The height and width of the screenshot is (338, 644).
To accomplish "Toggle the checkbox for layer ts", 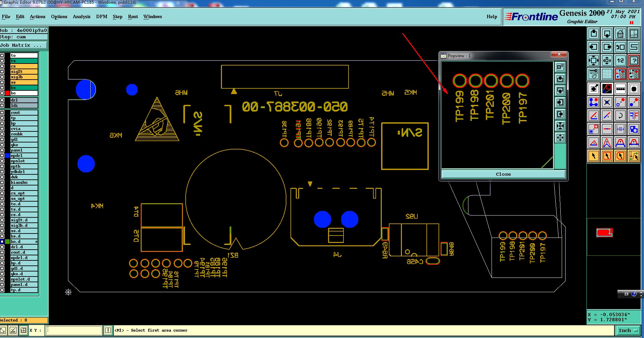I will coord(2,61).
